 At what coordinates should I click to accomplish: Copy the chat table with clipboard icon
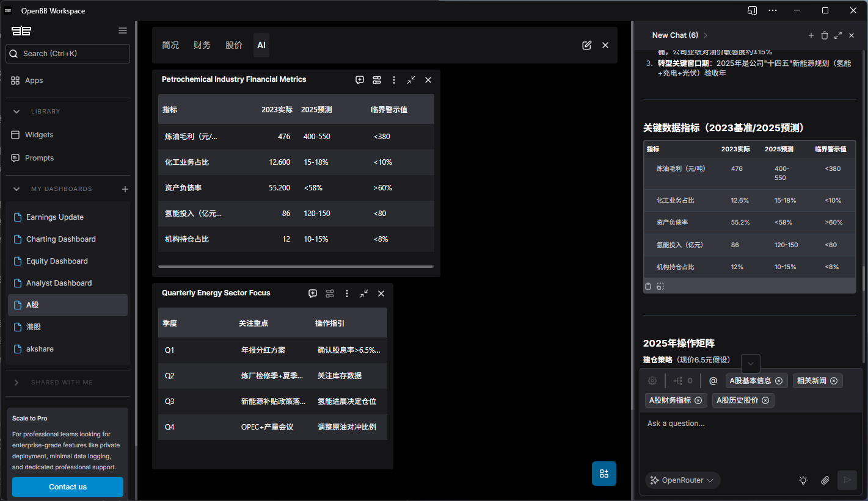pyautogui.click(x=649, y=286)
